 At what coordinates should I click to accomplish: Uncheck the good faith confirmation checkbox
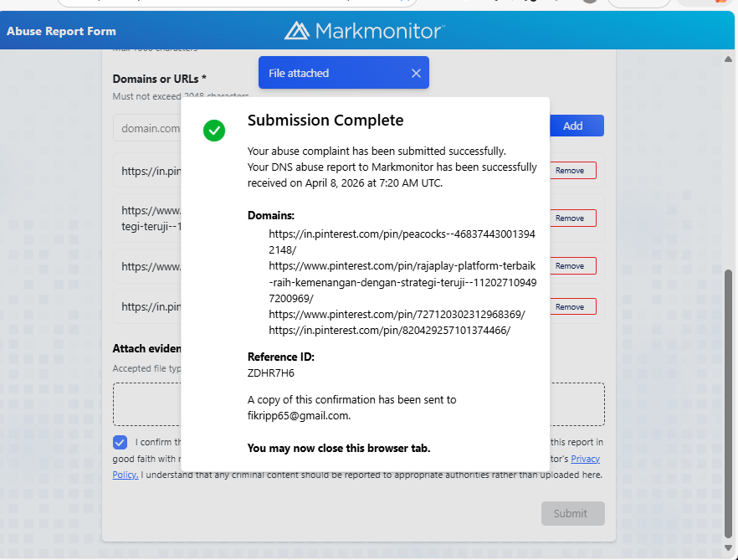click(120, 442)
